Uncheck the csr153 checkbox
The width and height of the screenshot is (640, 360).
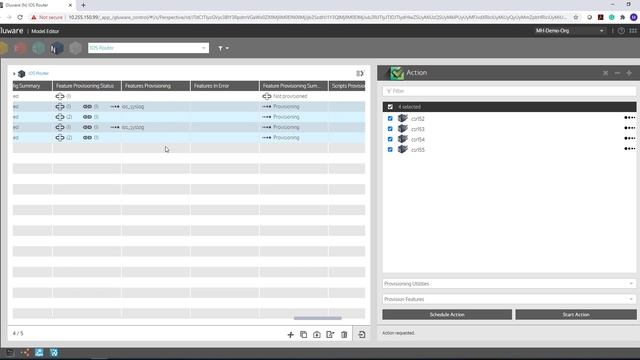click(390, 129)
